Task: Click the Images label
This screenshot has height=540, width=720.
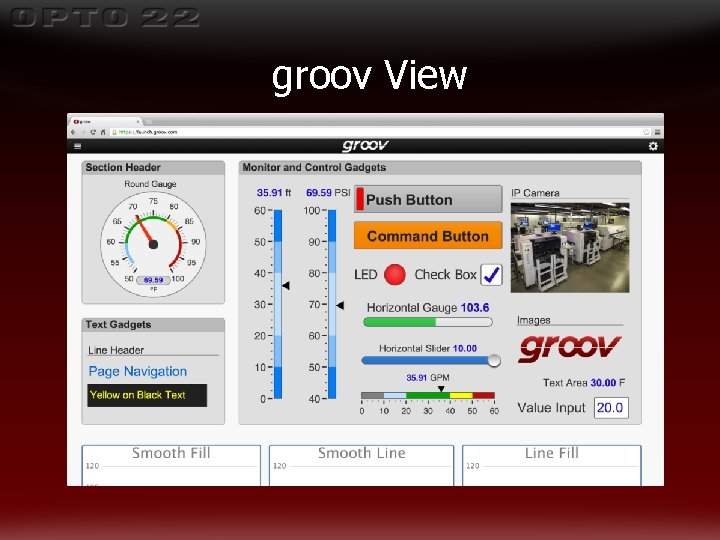Action: coord(534,320)
